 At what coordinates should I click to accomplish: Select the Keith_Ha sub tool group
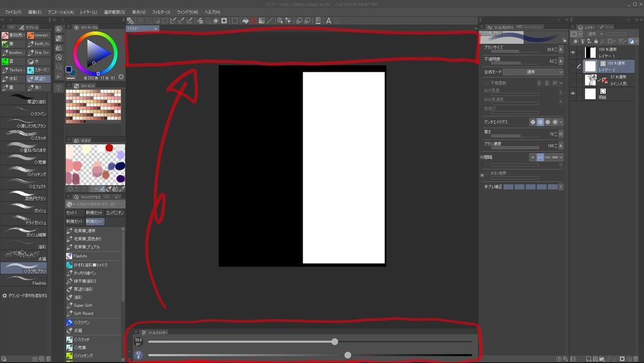pos(39,44)
